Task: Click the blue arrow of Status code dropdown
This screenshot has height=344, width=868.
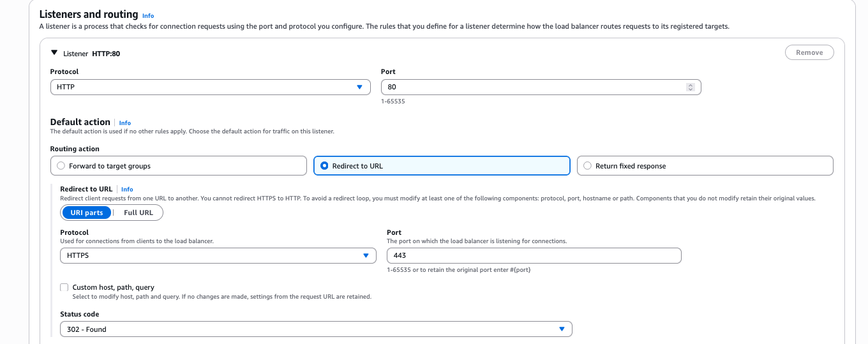Action: (562, 329)
